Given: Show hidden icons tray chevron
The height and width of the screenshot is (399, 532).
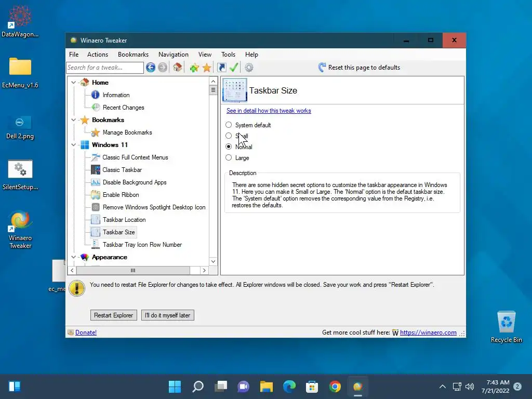Looking at the screenshot, I should [443, 387].
